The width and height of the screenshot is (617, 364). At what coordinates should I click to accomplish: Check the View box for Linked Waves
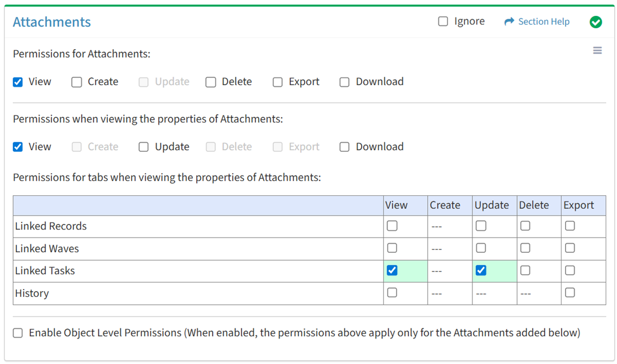pos(392,248)
